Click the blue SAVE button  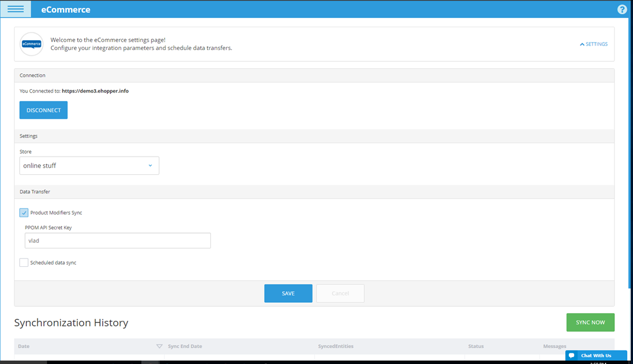click(288, 294)
